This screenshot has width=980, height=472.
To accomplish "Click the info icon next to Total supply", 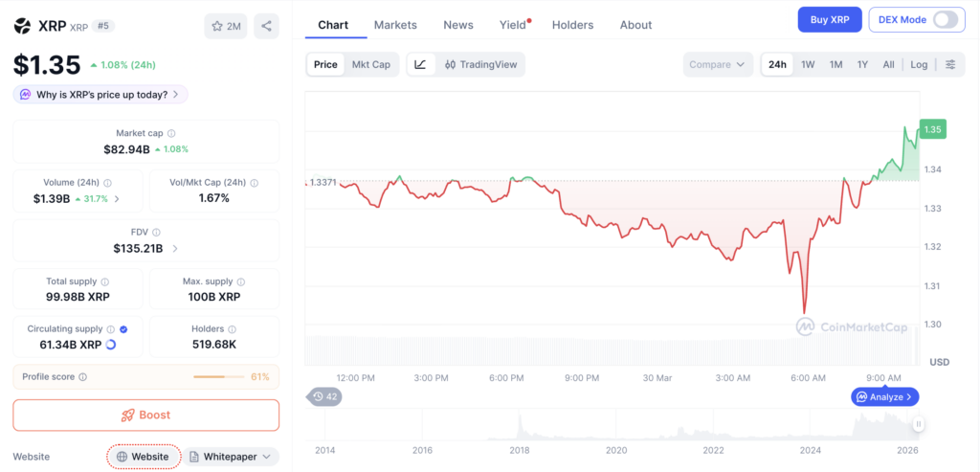I will tap(105, 281).
